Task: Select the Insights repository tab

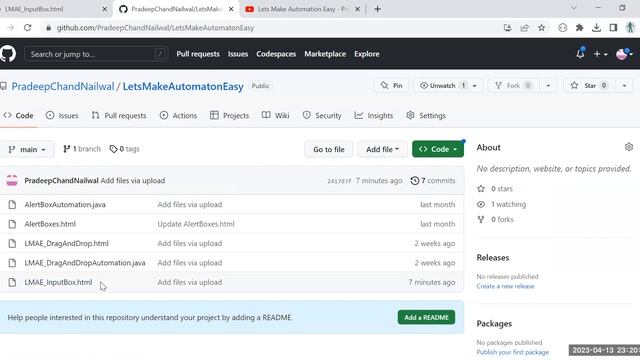Action: [374, 116]
